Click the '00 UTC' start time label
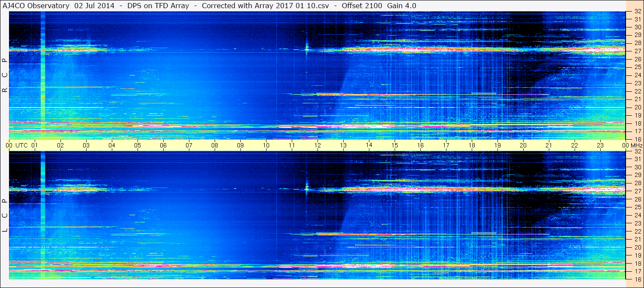Image resolution: width=644 pixels, height=288 pixels. pos(17,146)
